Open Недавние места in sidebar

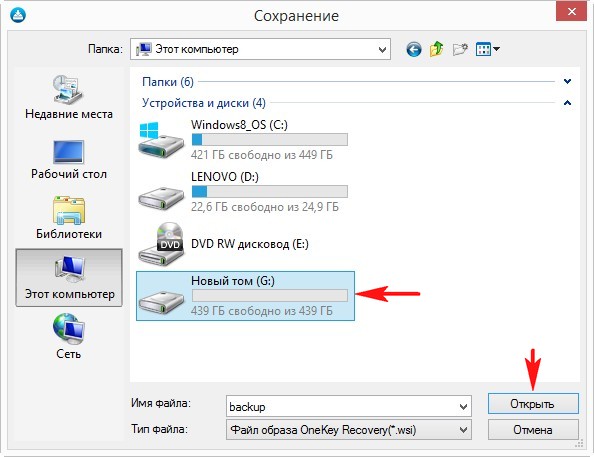[x=69, y=97]
